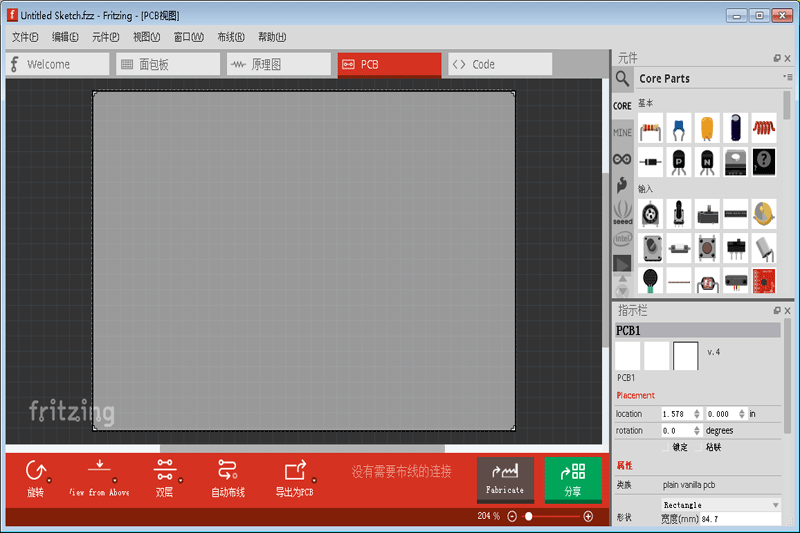The width and height of the screenshot is (800, 533).
Task: Select the red inductor coil part
Action: (764, 127)
